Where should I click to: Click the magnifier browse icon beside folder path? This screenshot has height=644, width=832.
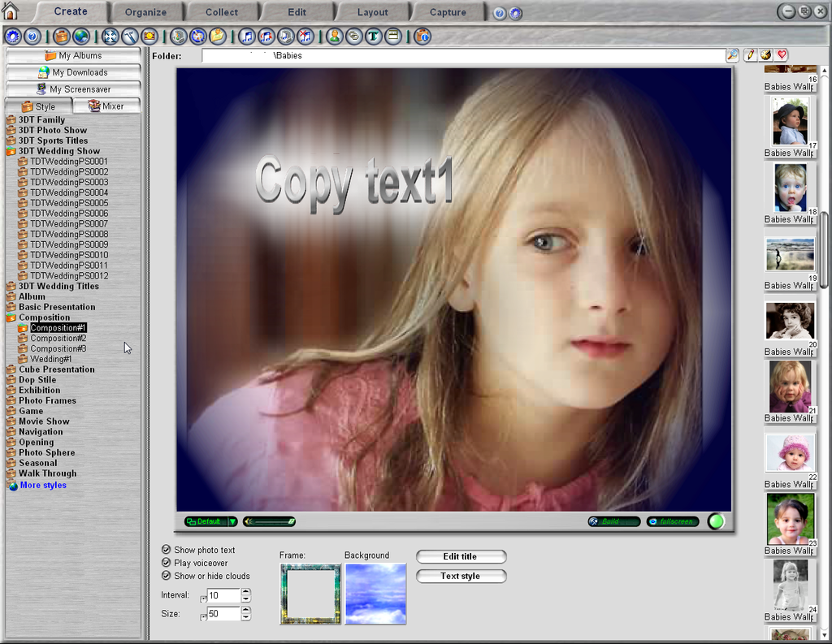(733, 55)
